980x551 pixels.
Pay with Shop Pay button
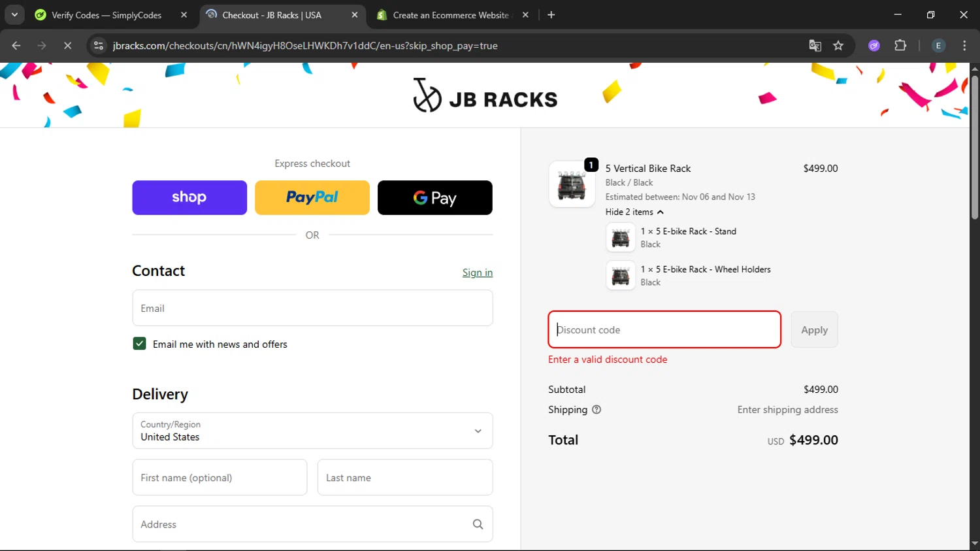point(189,197)
